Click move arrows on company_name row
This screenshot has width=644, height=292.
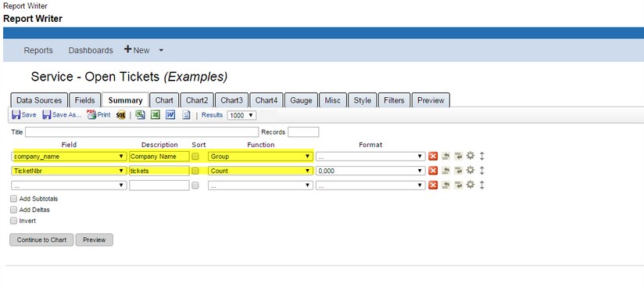coord(481,157)
